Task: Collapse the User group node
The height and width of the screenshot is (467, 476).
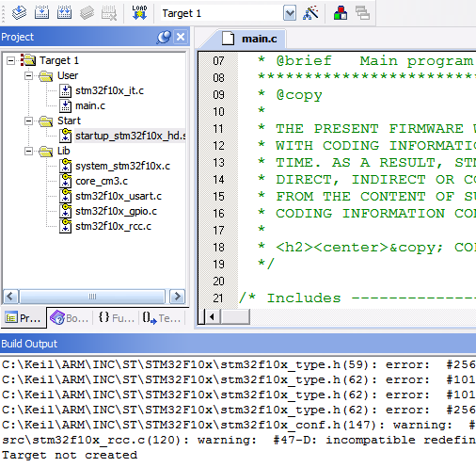Action: [28, 75]
